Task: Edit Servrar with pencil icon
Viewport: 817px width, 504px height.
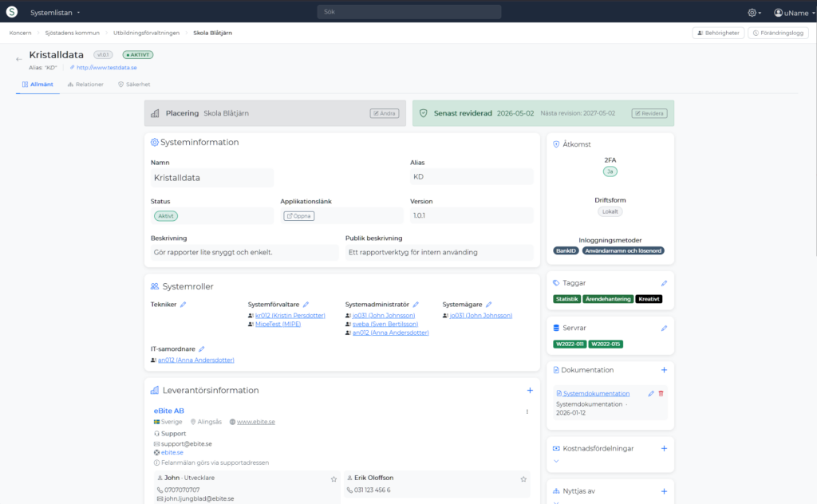Action: [x=664, y=329]
